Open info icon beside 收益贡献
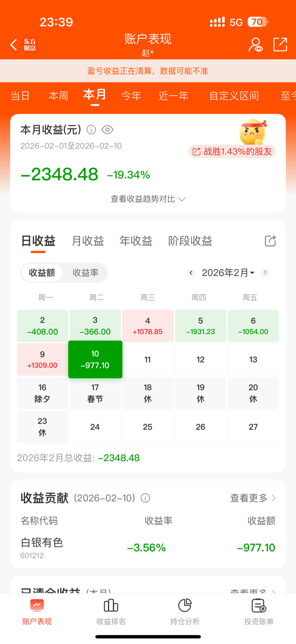 [145, 498]
